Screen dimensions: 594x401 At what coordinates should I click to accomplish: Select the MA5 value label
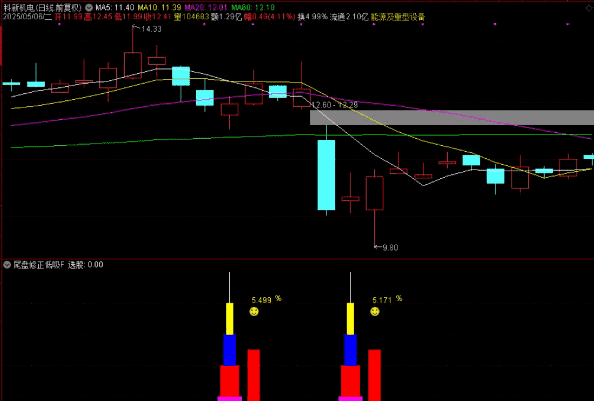pyautogui.click(x=114, y=7)
